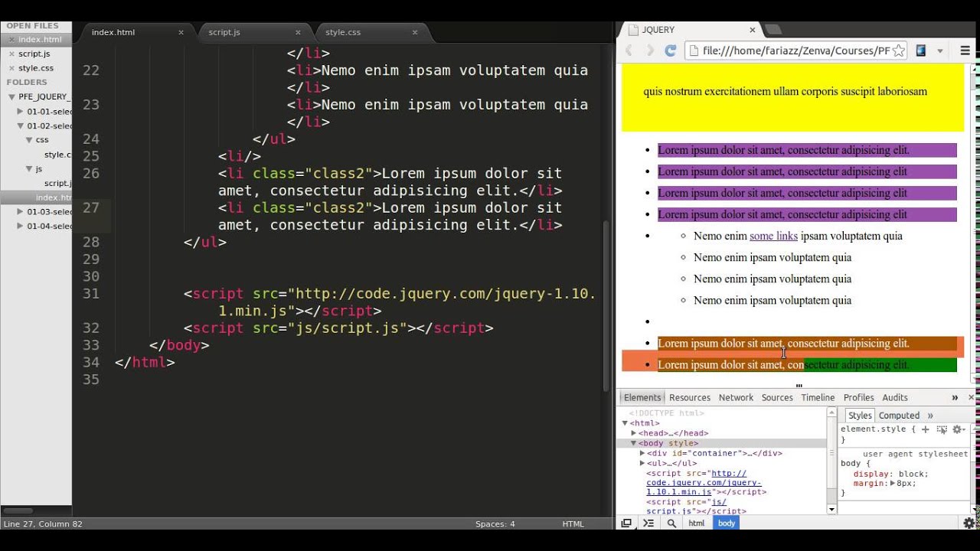Screen dimensions: 980x551
Task: Open the jquery-1.10.1.min.js link in DevTools
Action: pyautogui.click(x=704, y=483)
